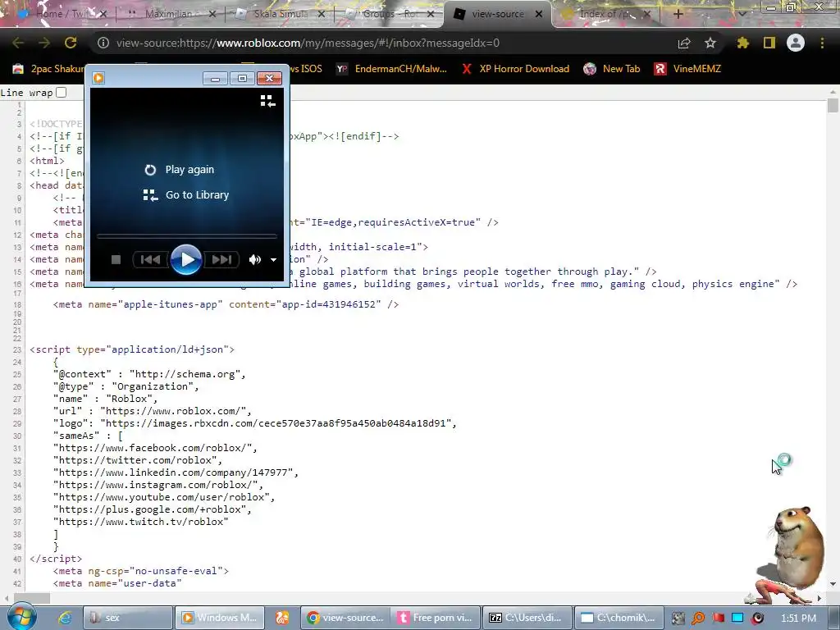Viewport: 840px width, 630px height.
Task: Close the Skala Simul tab
Action: (321, 15)
